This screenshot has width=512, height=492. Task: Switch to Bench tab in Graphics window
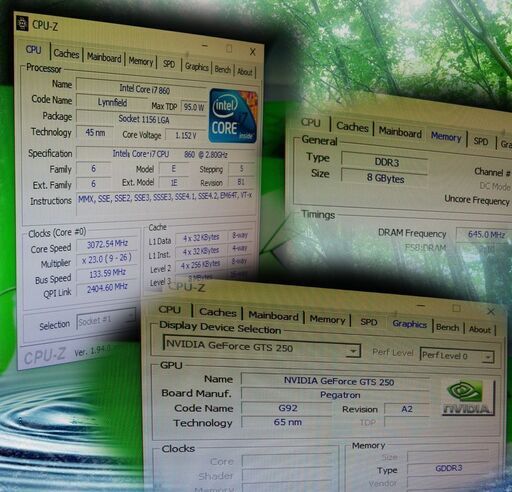pos(447,327)
